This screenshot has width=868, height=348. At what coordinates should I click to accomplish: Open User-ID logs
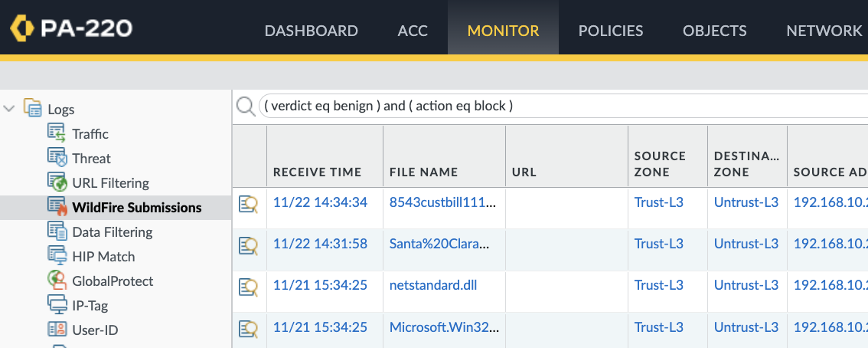click(95, 330)
